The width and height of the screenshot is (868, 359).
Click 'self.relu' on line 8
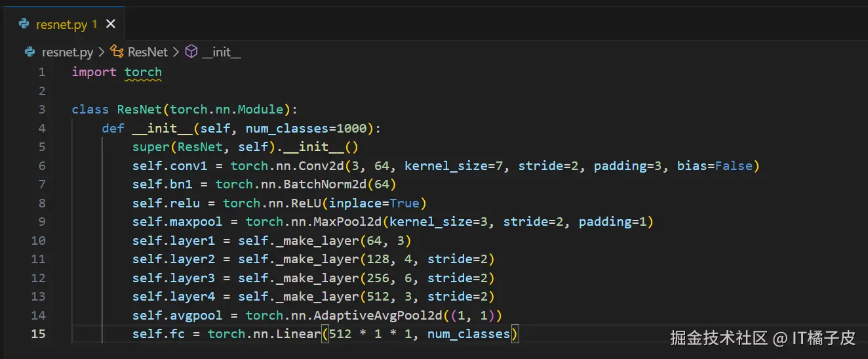pos(167,203)
